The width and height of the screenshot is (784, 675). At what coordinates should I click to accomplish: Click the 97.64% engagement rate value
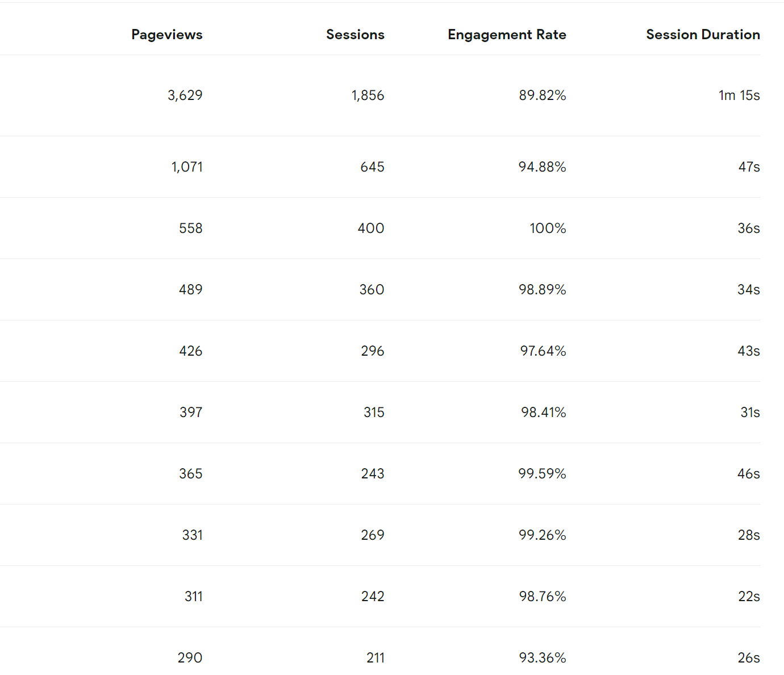click(x=543, y=351)
